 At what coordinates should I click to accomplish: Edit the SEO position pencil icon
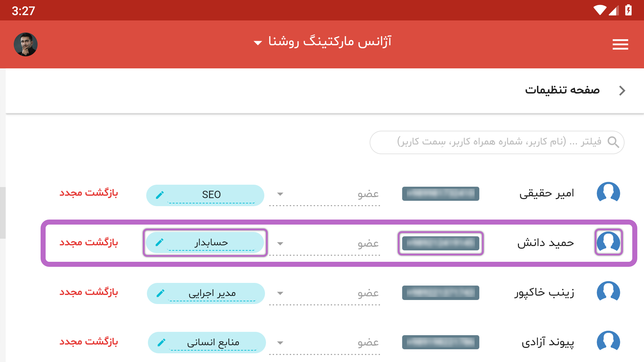[160, 195]
